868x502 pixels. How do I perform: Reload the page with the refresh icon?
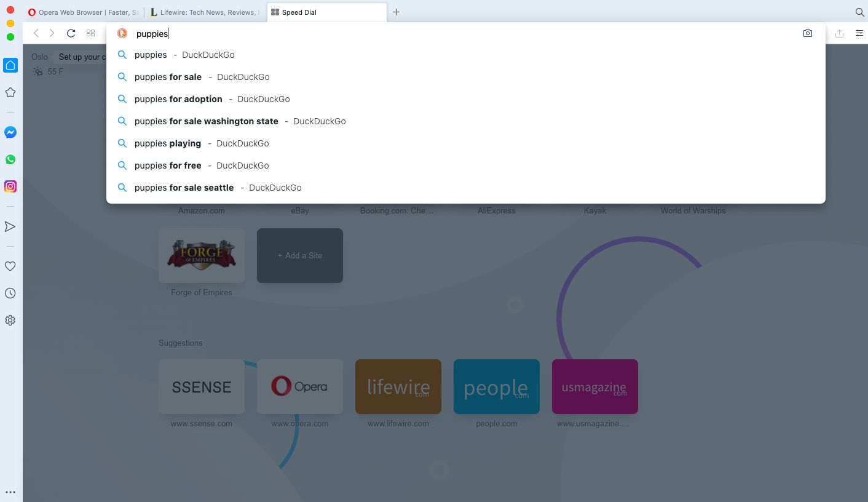tap(71, 33)
